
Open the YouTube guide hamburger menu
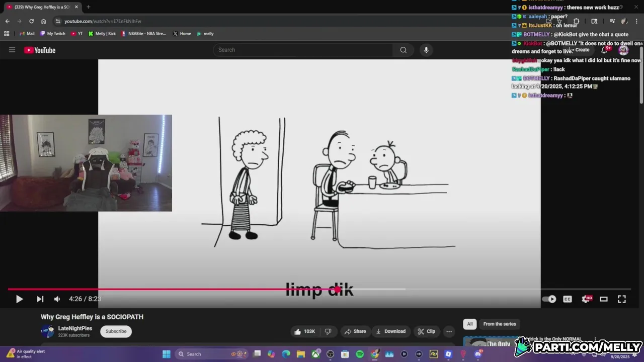pyautogui.click(x=12, y=50)
